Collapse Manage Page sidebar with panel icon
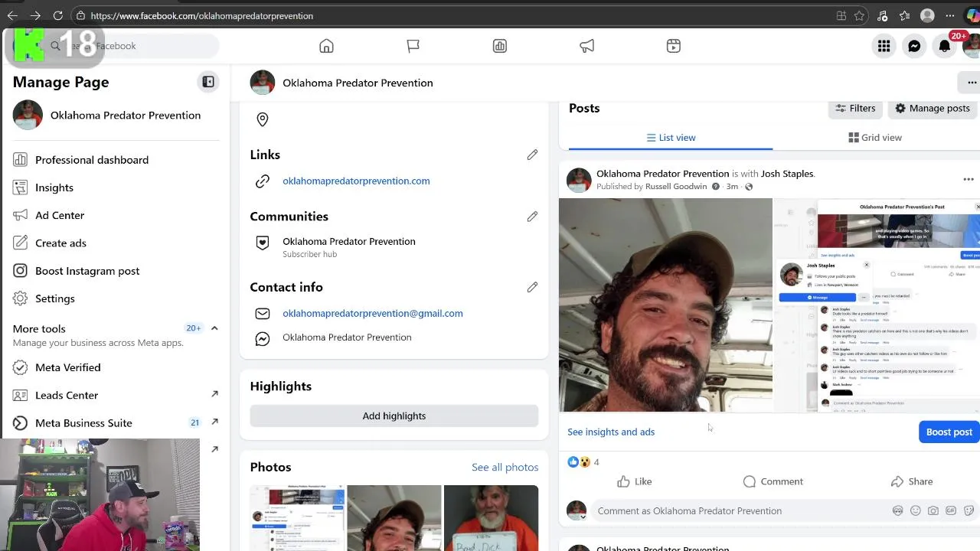980x551 pixels. point(208,82)
